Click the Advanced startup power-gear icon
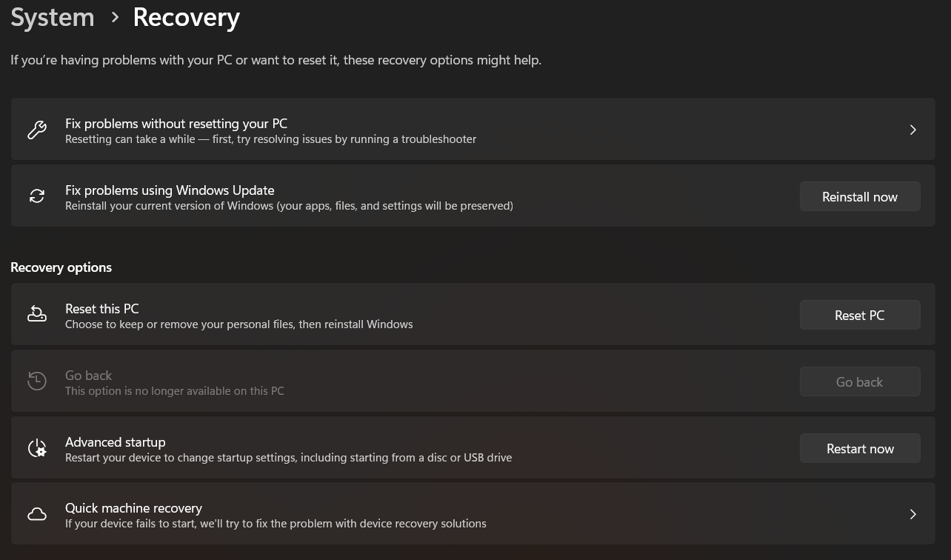951x560 pixels. 37,448
